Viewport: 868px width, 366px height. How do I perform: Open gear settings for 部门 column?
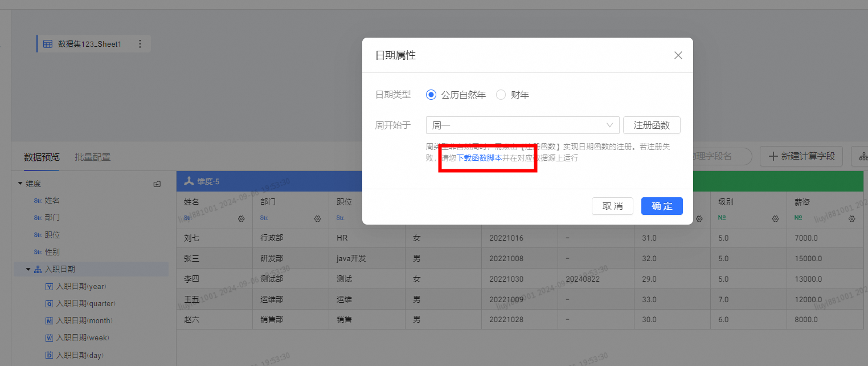[x=317, y=218]
